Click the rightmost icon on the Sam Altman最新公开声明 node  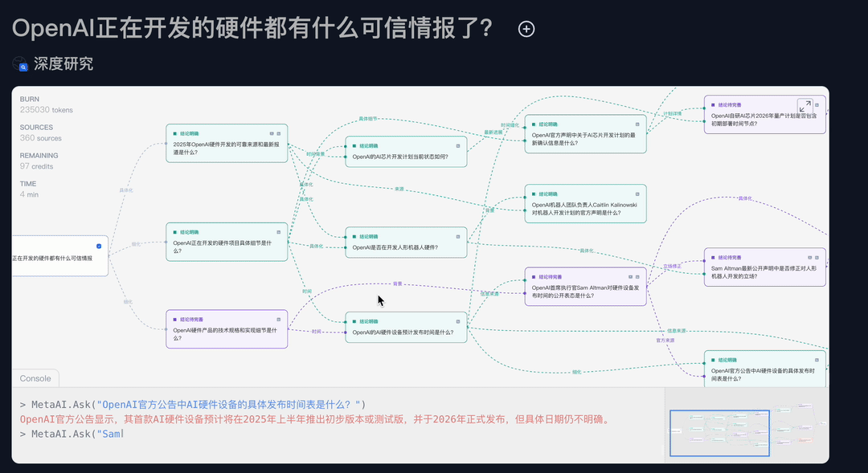817,257
